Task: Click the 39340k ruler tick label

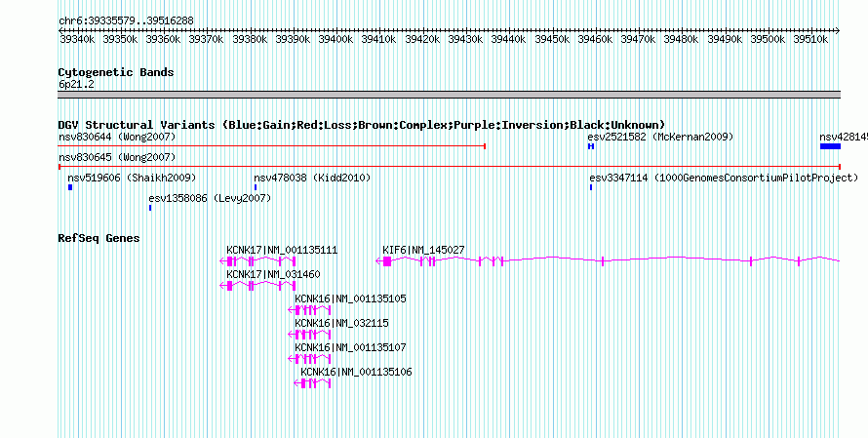Action: 77,40
